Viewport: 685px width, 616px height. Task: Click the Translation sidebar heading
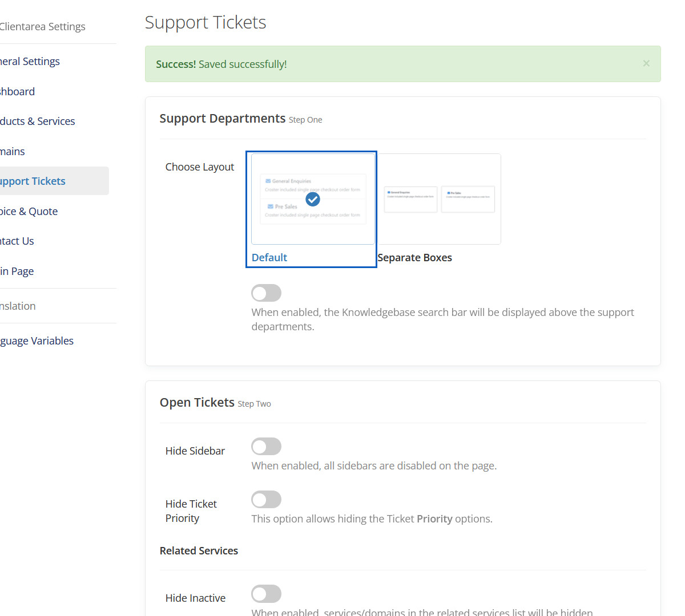point(18,306)
